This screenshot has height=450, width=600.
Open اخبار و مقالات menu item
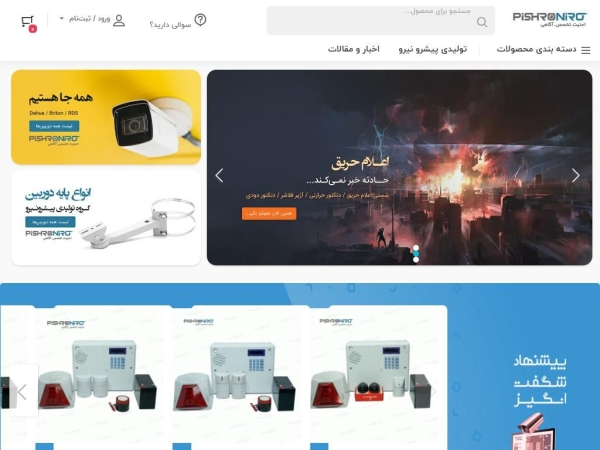point(354,49)
